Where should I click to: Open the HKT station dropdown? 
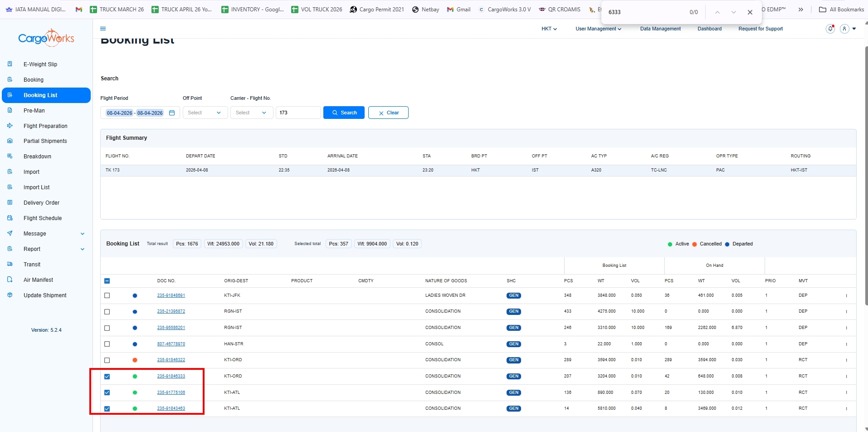coord(549,29)
